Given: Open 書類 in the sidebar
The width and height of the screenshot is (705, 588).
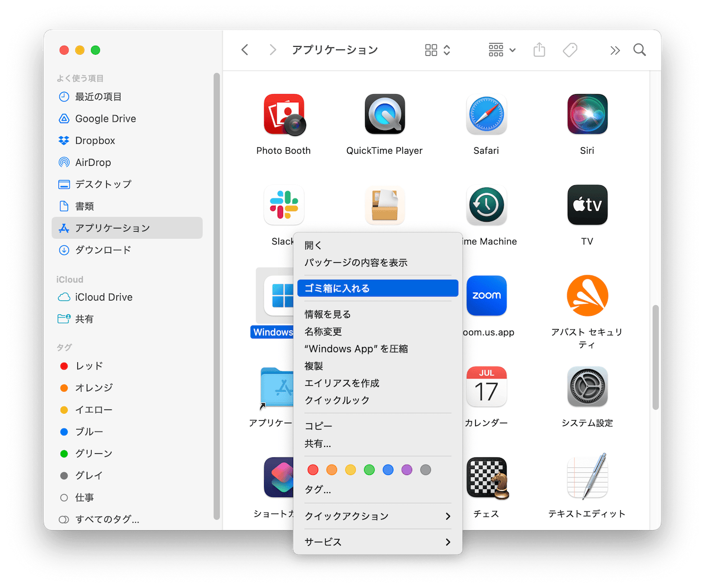Looking at the screenshot, I should coord(127,206).
